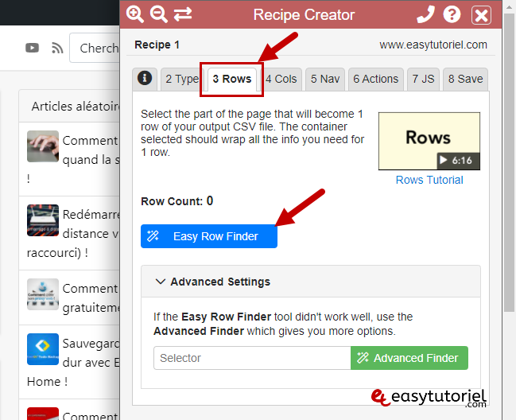Click the www.easytutoriel.com text
516x420 pixels.
coord(433,45)
